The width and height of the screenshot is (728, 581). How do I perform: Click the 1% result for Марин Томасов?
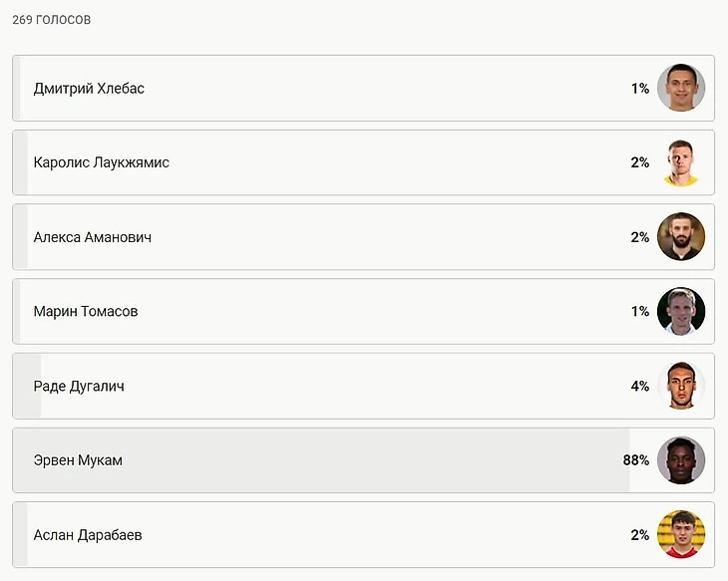(x=639, y=312)
